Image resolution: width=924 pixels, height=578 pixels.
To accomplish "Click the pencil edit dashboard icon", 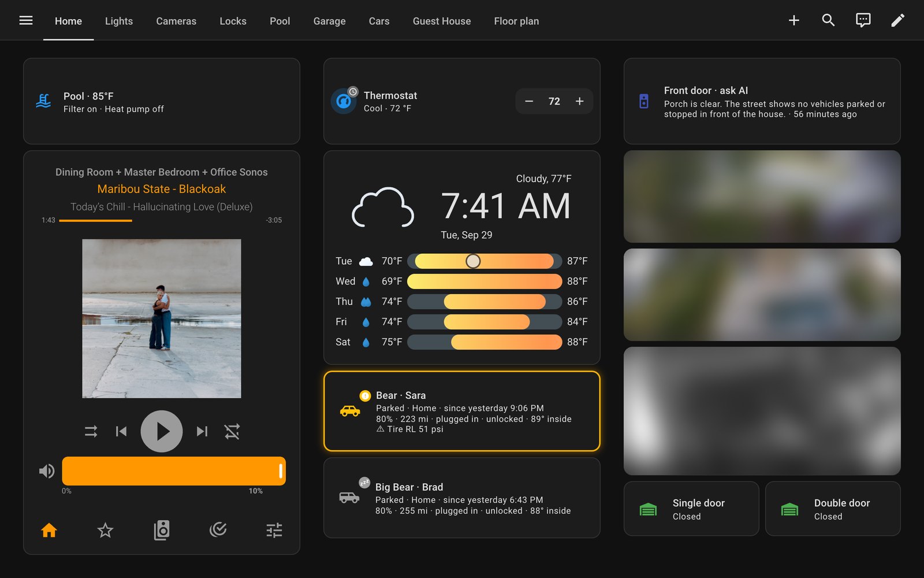I will point(897,21).
